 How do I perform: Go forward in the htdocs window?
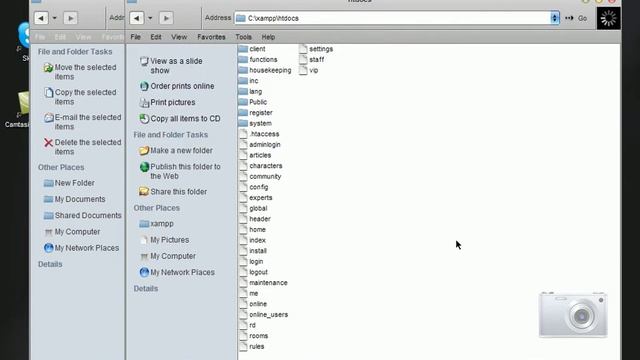(x=166, y=18)
